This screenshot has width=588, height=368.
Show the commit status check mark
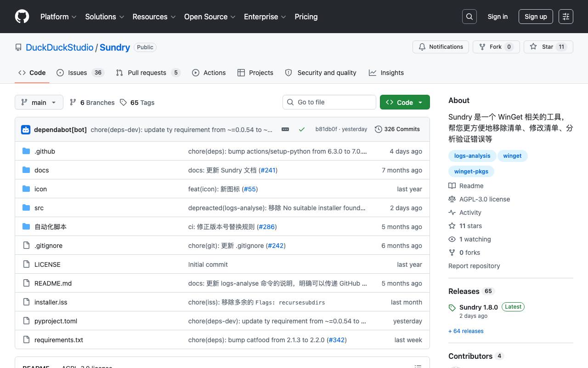[302, 129]
